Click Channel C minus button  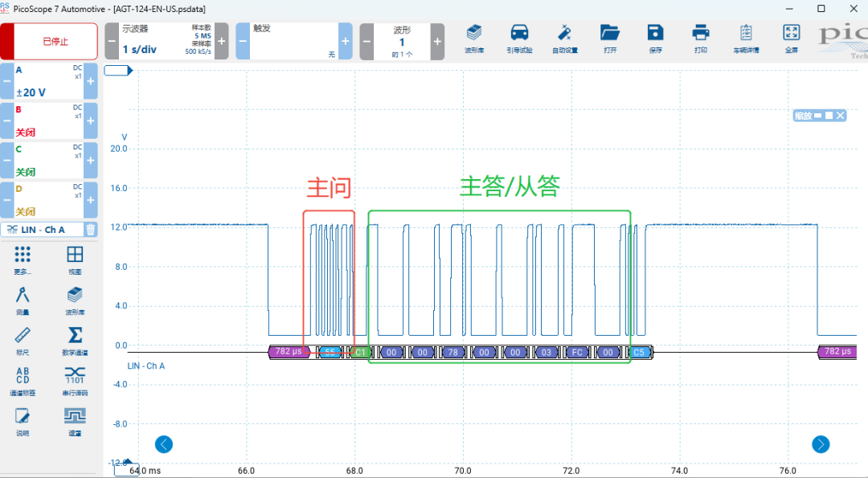tap(6, 161)
